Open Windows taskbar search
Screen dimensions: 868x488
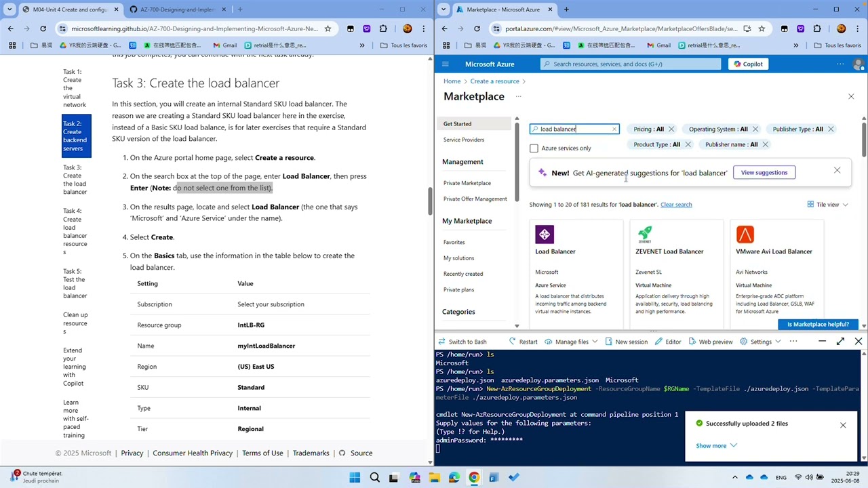[374, 477]
